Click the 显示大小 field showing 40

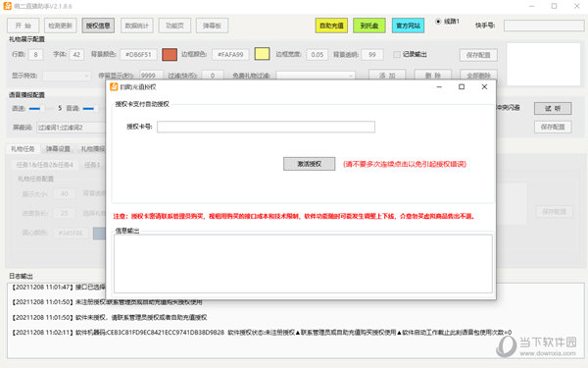[x=64, y=193]
